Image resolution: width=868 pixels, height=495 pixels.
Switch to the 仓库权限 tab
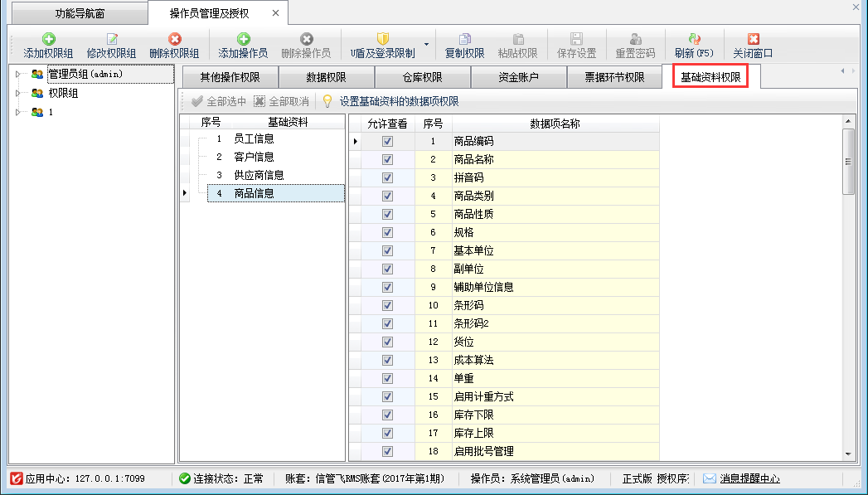[422, 78]
